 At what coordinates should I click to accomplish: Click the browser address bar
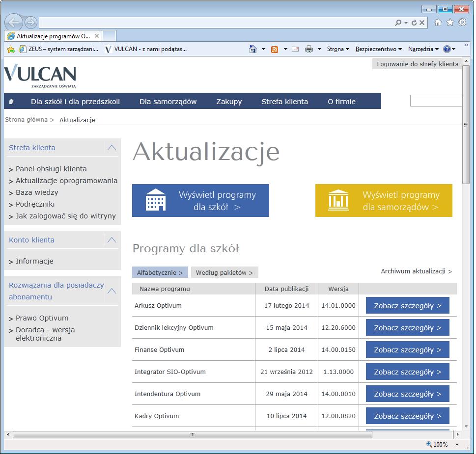pyautogui.click(x=216, y=23)
